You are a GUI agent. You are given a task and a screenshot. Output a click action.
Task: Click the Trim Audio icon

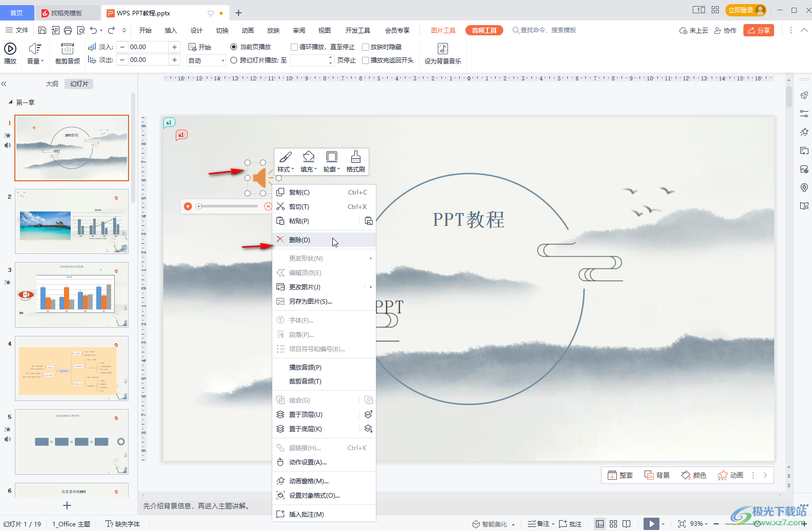(67, 49)
